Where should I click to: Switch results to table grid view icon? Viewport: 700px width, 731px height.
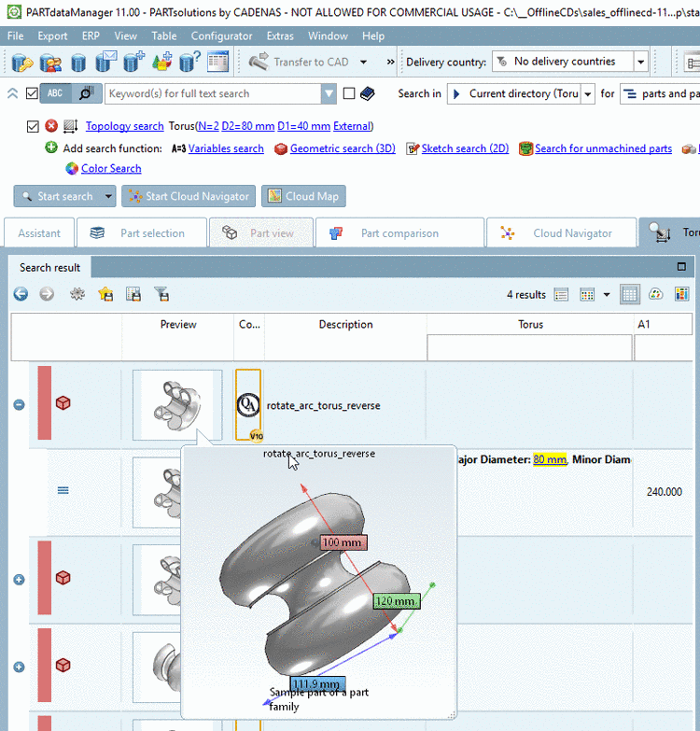click(630, 294)
